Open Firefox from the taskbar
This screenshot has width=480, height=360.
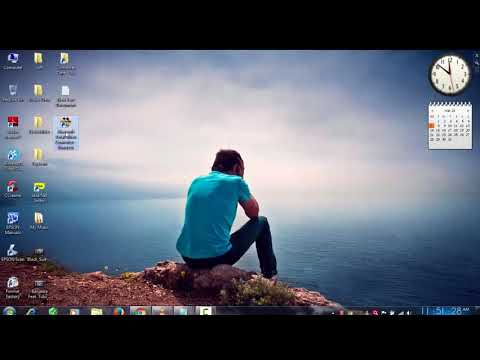coord(118,311)
